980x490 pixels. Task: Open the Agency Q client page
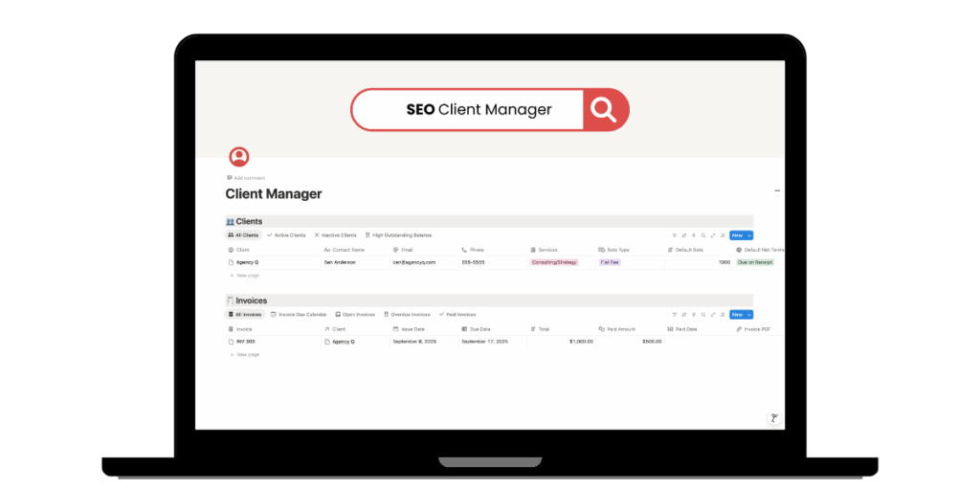246,262
